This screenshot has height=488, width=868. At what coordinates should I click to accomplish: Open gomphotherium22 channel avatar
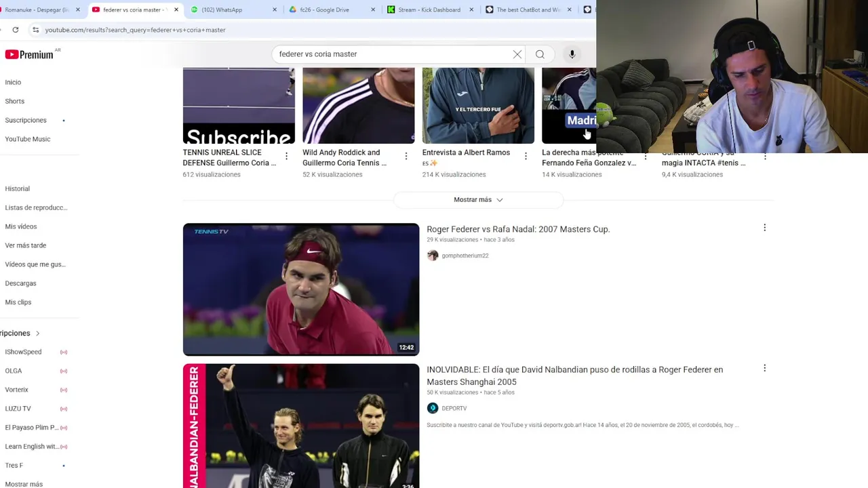(x=433, y=256)
